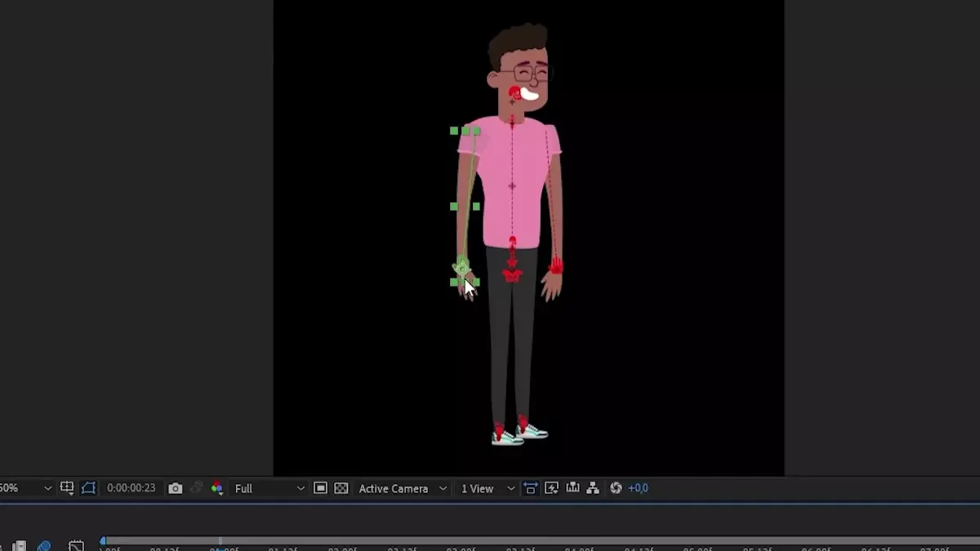Select the green left wrist controller
980x551 pixels.
click(462, 267)
